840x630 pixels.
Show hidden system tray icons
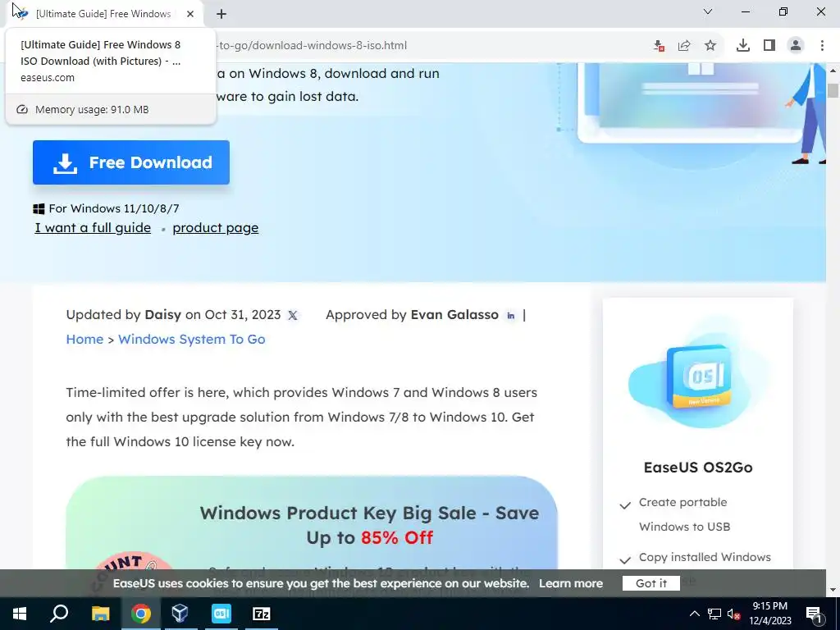(x=694, y=614)
